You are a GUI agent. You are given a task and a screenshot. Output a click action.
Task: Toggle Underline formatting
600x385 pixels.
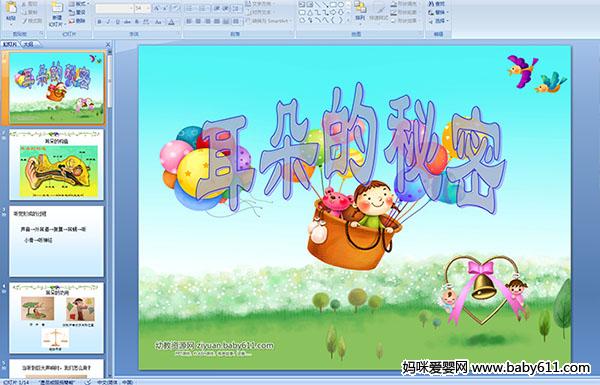coord(117,22)
